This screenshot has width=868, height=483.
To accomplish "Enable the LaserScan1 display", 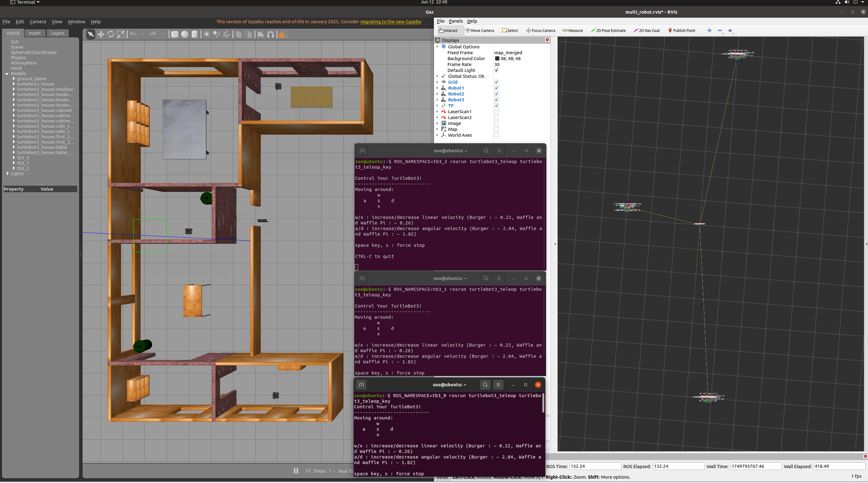I will (496, 112).
